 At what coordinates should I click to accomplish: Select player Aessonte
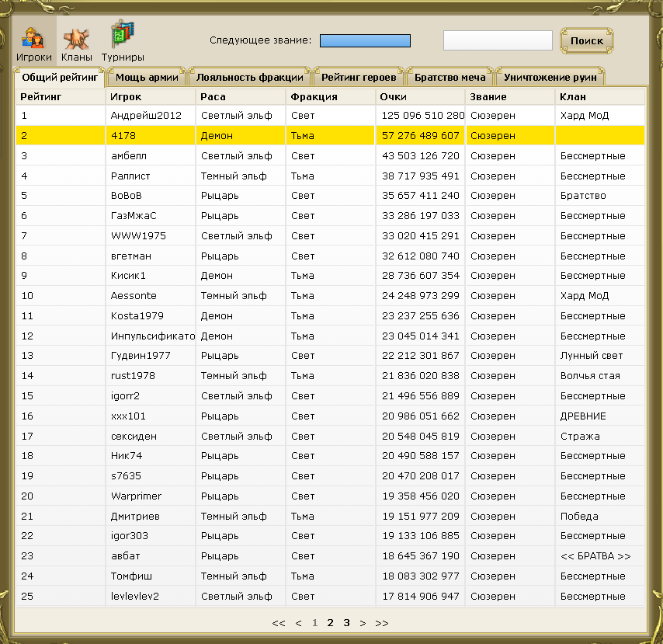134,296
